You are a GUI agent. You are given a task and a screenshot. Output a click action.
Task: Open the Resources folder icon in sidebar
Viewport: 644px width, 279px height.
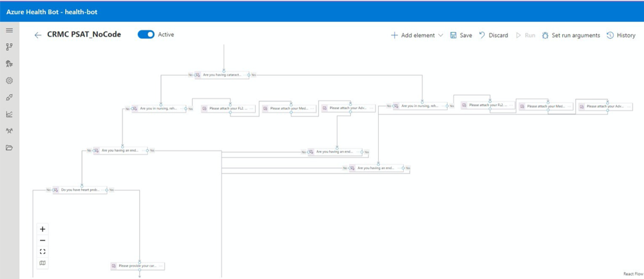(9, 148)
